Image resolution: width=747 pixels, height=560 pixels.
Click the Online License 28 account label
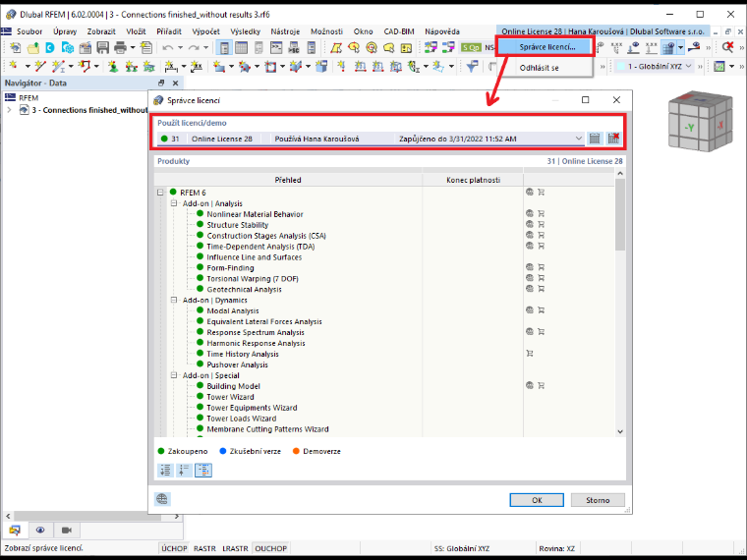pos(603,31)
